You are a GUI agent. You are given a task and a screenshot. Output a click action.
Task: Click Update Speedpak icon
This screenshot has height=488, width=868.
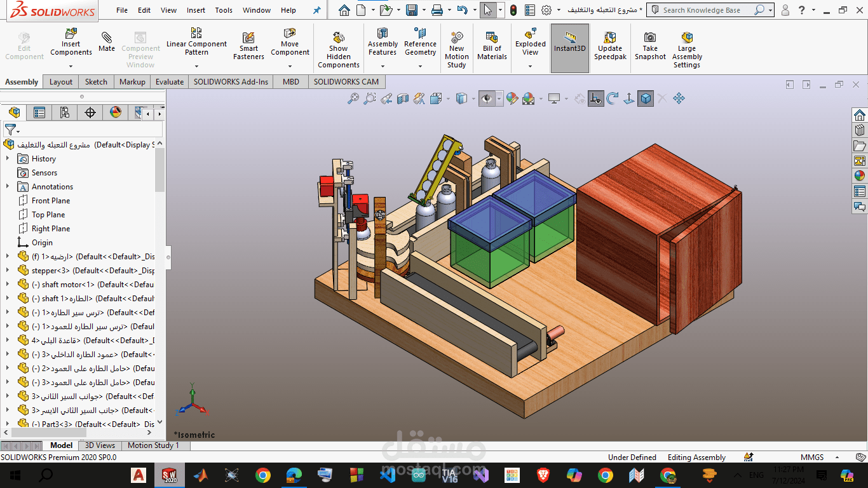point(610,46)
